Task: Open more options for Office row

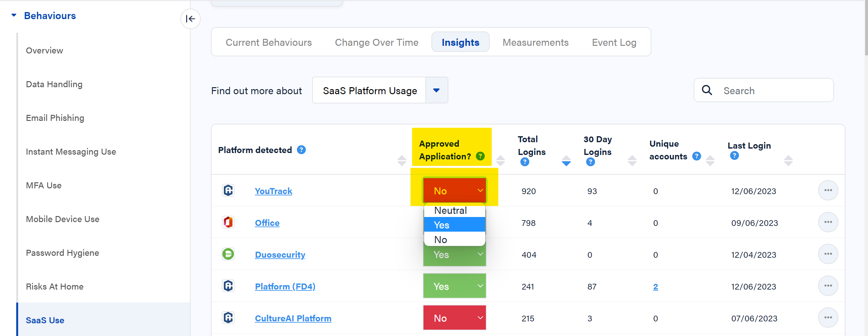Action: [828, 222]
